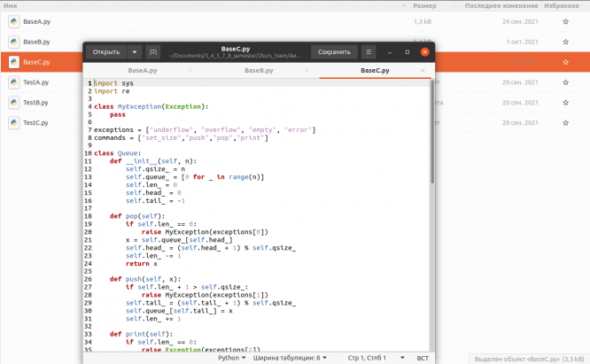Viewport: 590px width, 364px height.
Task: Switch to the BaseA.py tab
Action: [142, 69]
